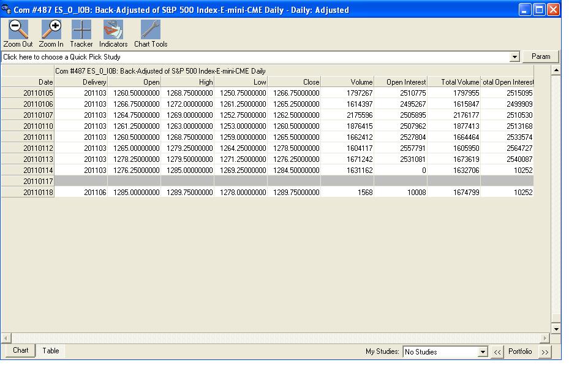Select the 20110114 date row

28,171
